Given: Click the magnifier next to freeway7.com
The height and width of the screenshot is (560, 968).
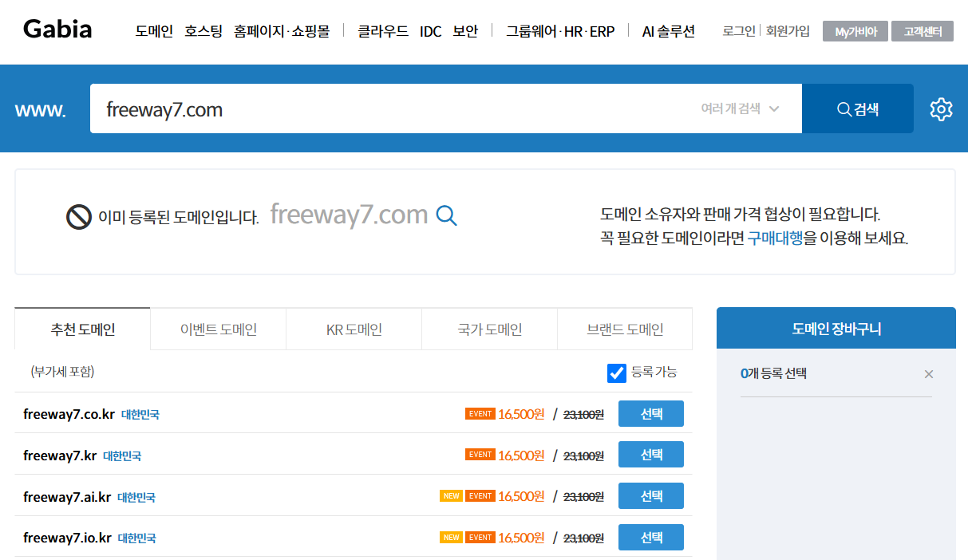Looking at the screenshot, I should point(447,215).
